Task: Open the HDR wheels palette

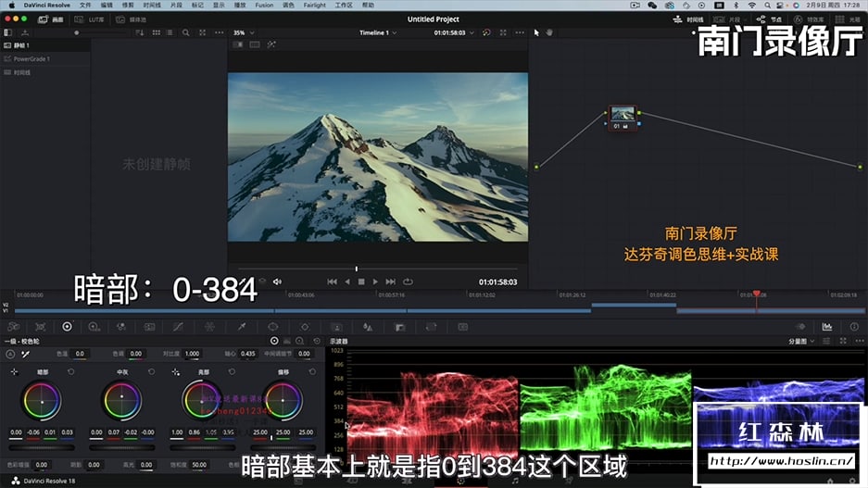Action: [x=94, y=327]
